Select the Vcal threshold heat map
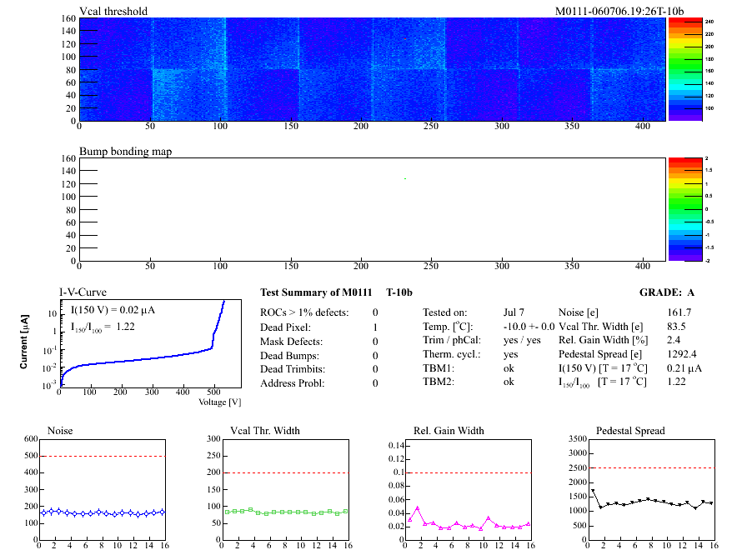747x560 pixels. (x=372, y=69)
